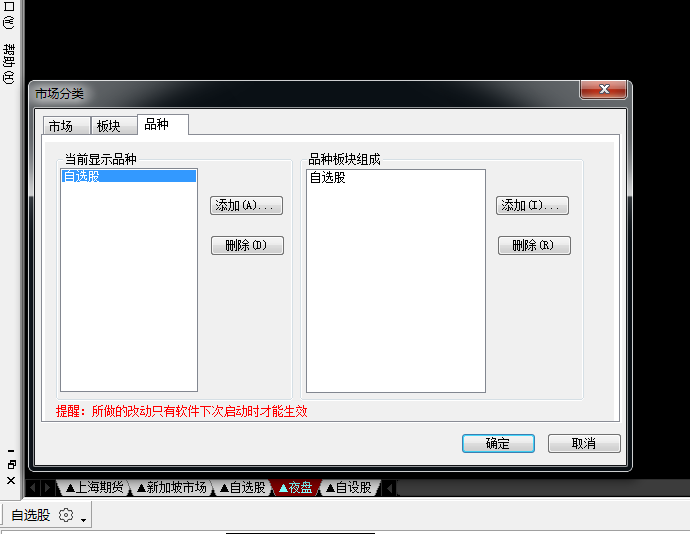This screenshot has height=534, width=690.
Task: Open the 自设股 bottom tab
Action: tap(349, 487)
